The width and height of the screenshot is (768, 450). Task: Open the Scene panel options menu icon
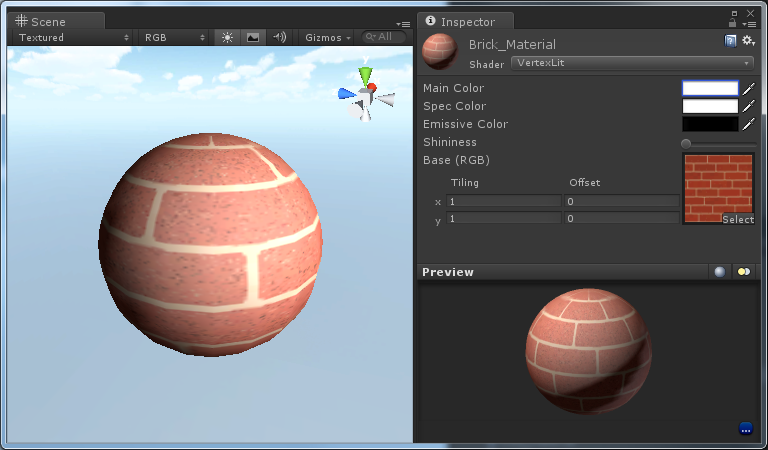point(403,24)
